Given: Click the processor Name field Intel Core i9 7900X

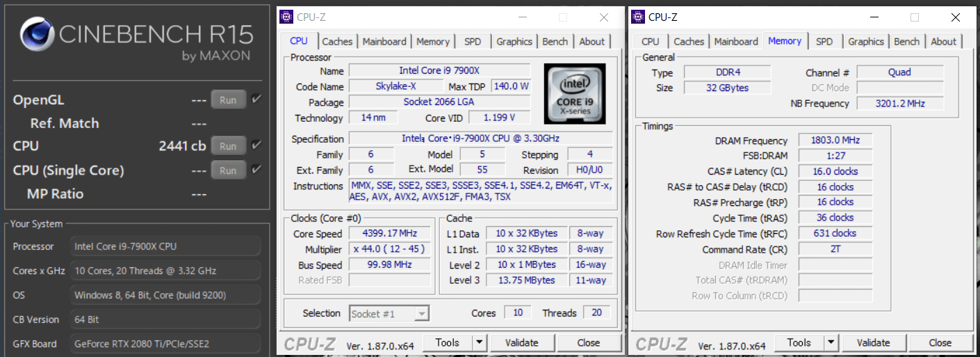Looking at the screenshot, I should point(439,71).
